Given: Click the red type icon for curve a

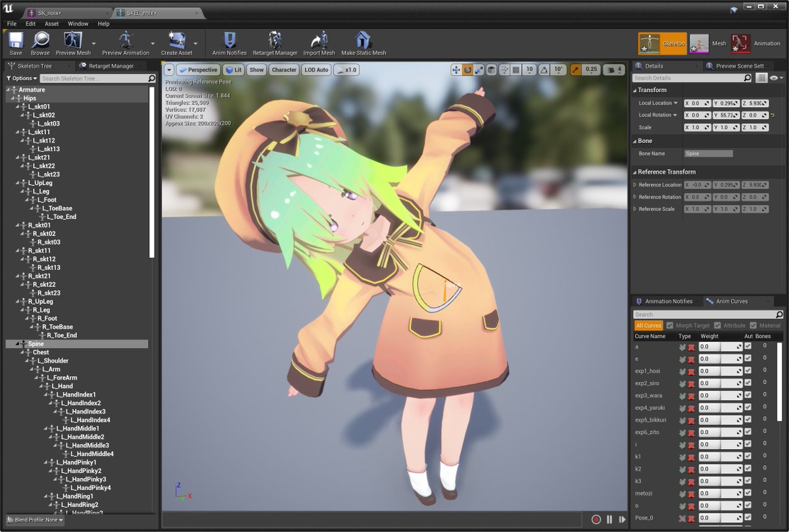Looking at the screenshot, I should click(691, 347).
